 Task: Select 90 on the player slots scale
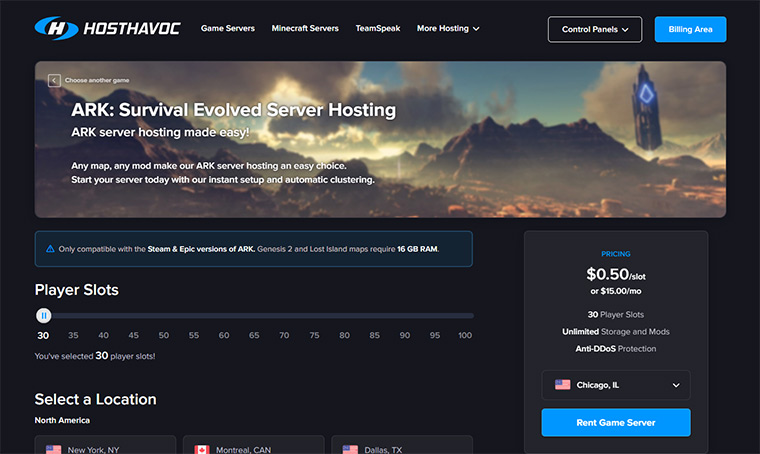pyautogui.click(x=405, y=335)
